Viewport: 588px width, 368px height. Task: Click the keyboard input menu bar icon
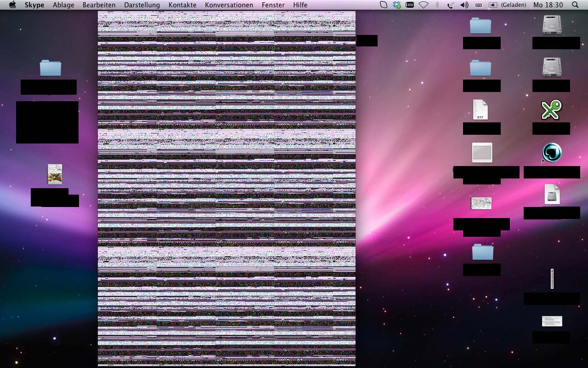coord(479,5)
